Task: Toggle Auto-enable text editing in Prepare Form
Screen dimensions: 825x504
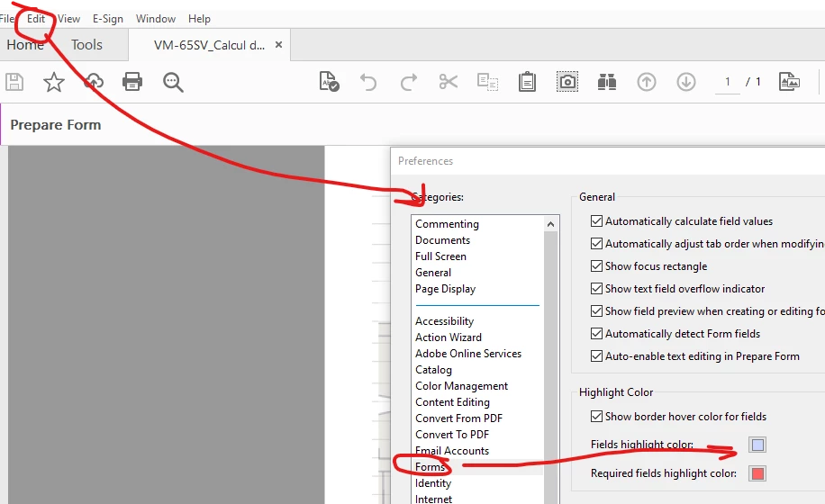Action: (596, 356)
